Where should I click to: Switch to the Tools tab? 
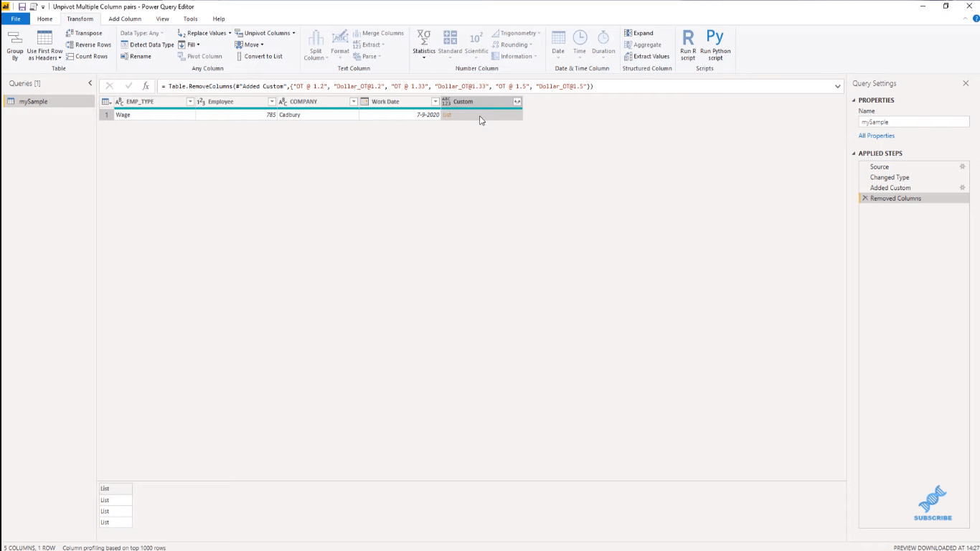click(190, 19)
